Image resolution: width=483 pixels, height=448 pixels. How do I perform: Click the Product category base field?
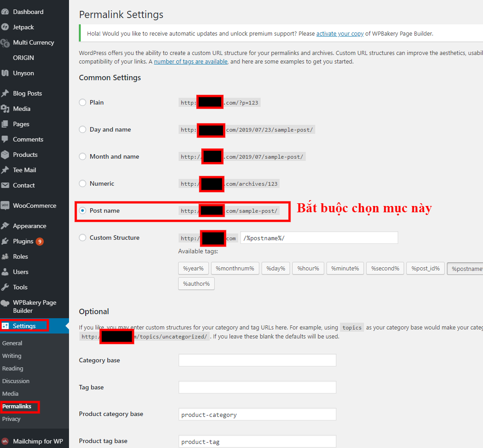pyautogui.click(x=257, y=415)
